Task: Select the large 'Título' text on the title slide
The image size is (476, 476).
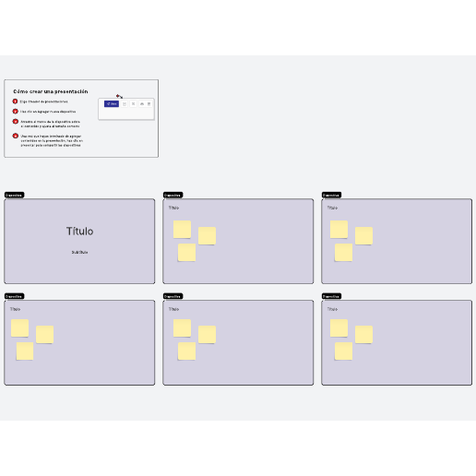Action: point(79,232)
